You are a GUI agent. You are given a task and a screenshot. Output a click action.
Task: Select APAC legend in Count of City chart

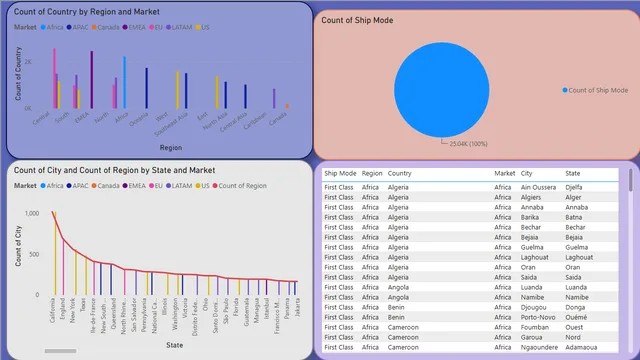click(x=77, y=186)
